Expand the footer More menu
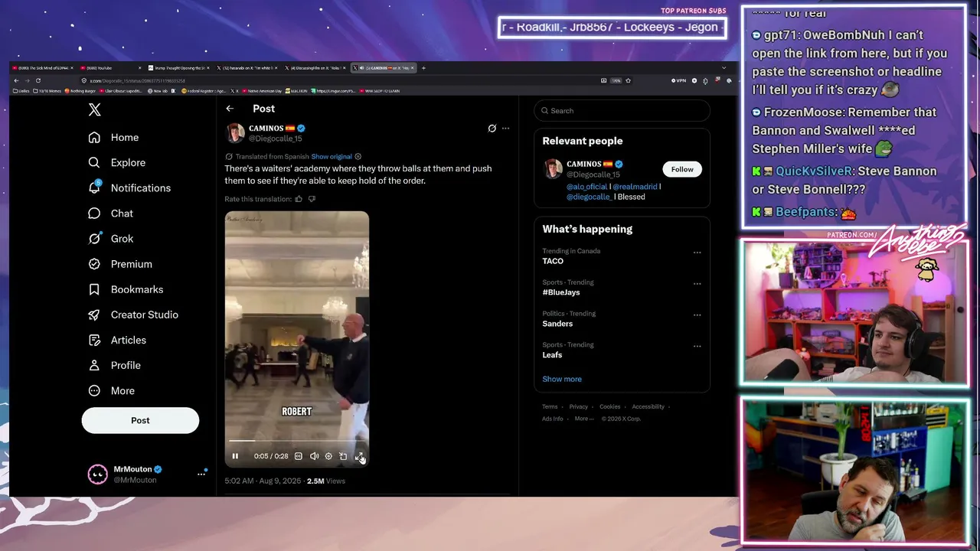Image resolution: width=980 pixels, height=551 pixels. 583,419
